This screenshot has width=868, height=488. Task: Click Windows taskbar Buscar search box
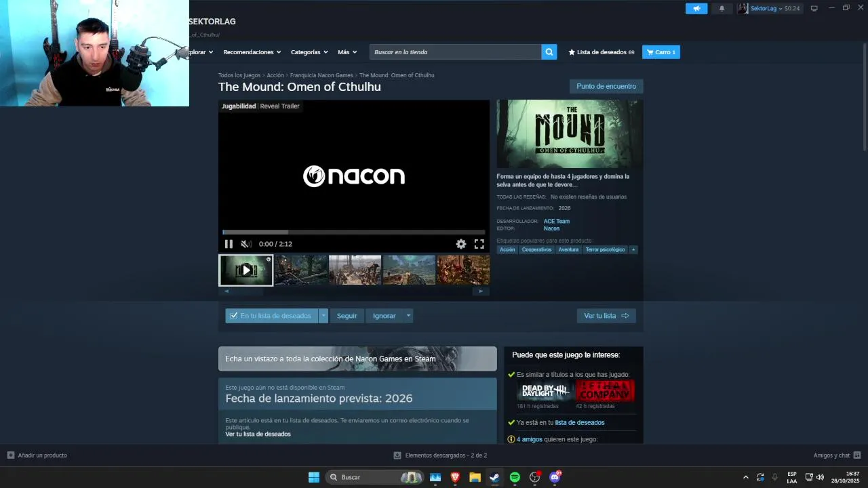coord(375,477)
